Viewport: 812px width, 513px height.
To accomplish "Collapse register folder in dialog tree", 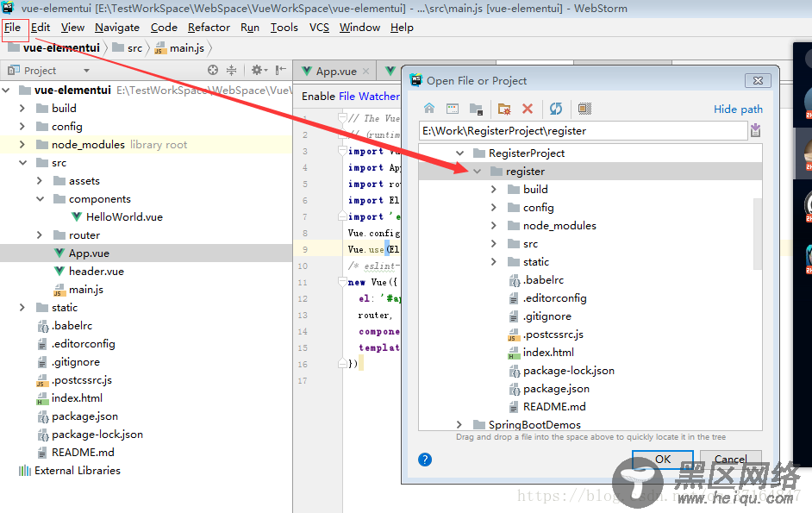I will click(x=478, y=172).
